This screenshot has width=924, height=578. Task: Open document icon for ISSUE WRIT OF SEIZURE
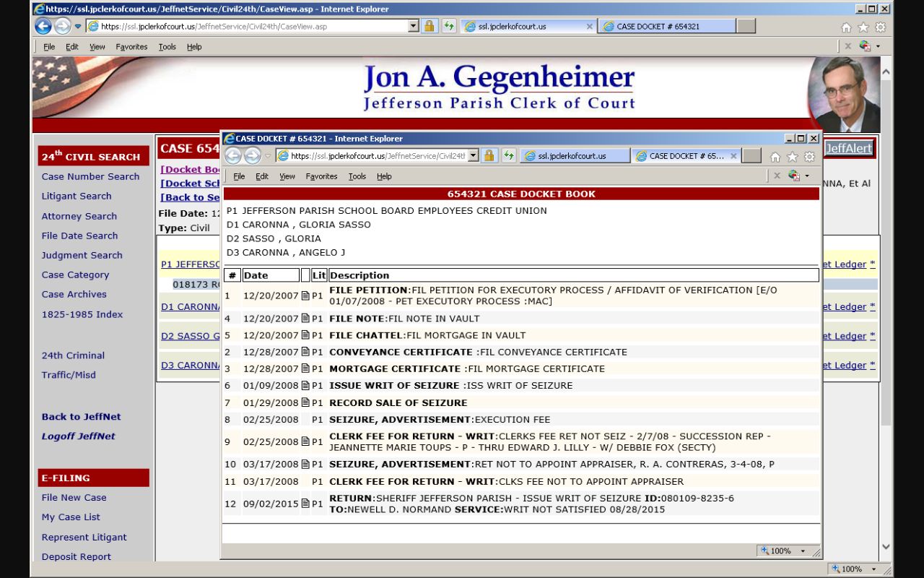[305, 386]
